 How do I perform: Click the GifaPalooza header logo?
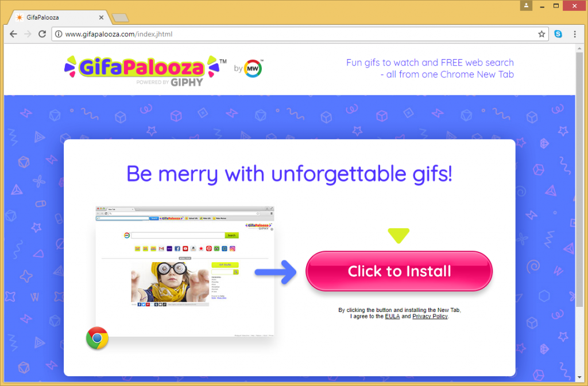coord(145,71)
